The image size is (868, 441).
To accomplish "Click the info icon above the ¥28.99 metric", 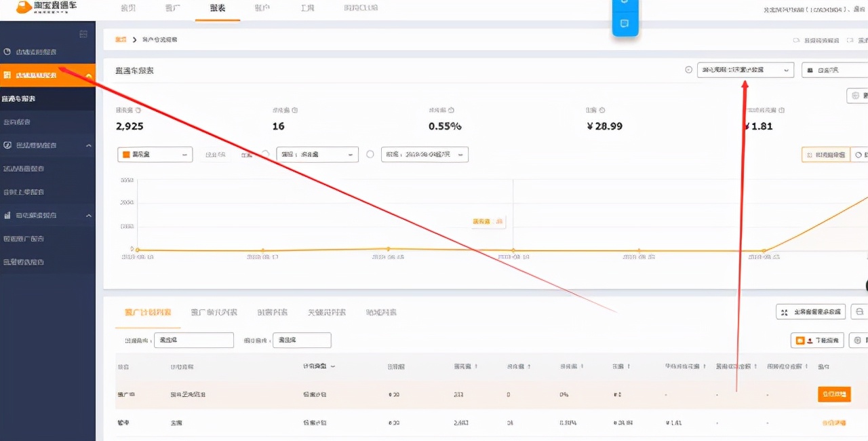I will pyautogui.click(x=602, y=110).
